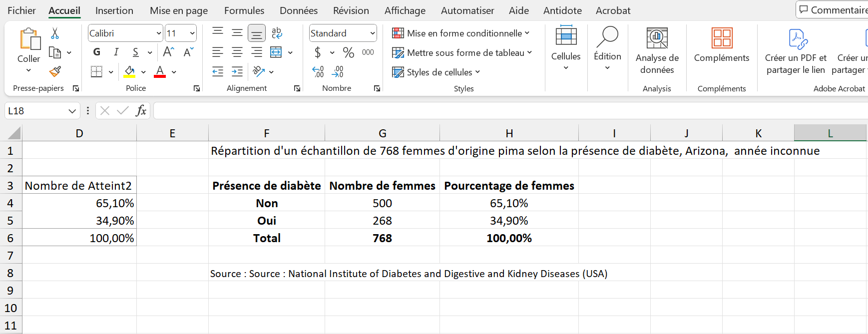Open Mise en forme conditionnelle menu
Screen dimensions: 868x334
click(461, 33)
